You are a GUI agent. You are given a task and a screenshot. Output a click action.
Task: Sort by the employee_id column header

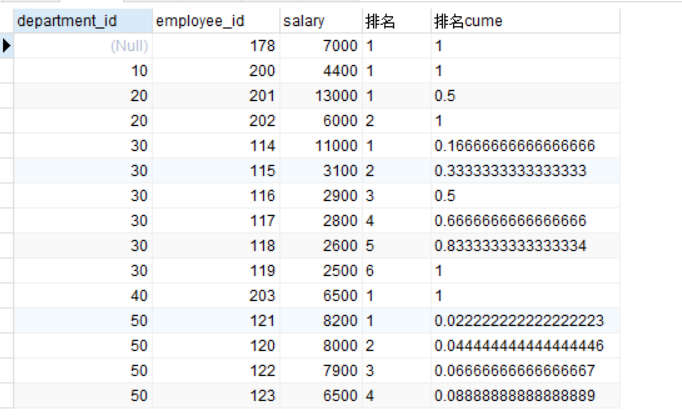[x=216, y=21]
